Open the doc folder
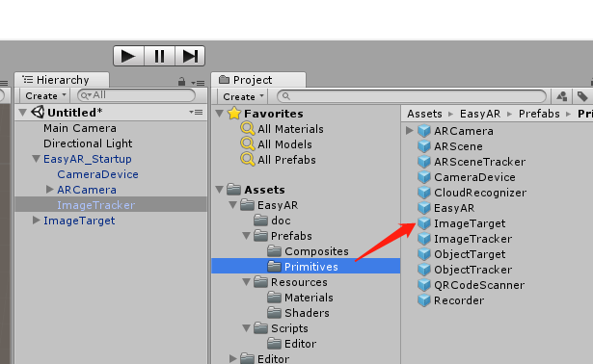The width and height of the screenshot is (593, 364). point(281,221)
